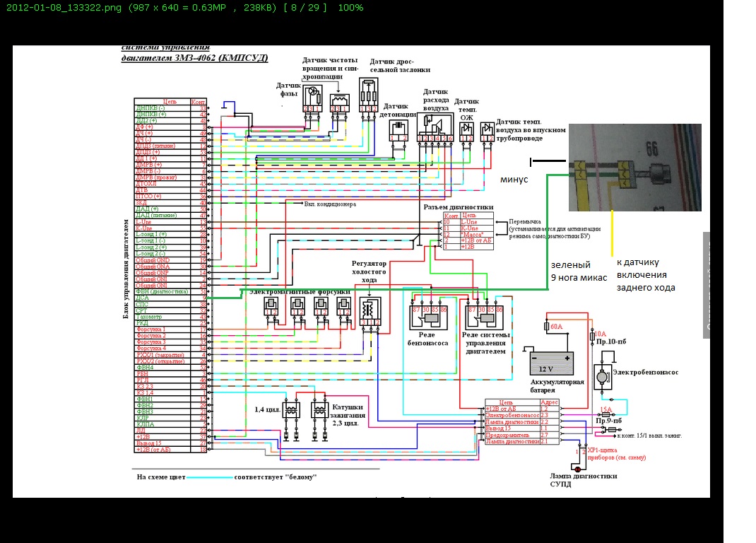
Task: Click the Пр.9-пб fuse label
Action: pyautogui.click(x=608, y=421)
